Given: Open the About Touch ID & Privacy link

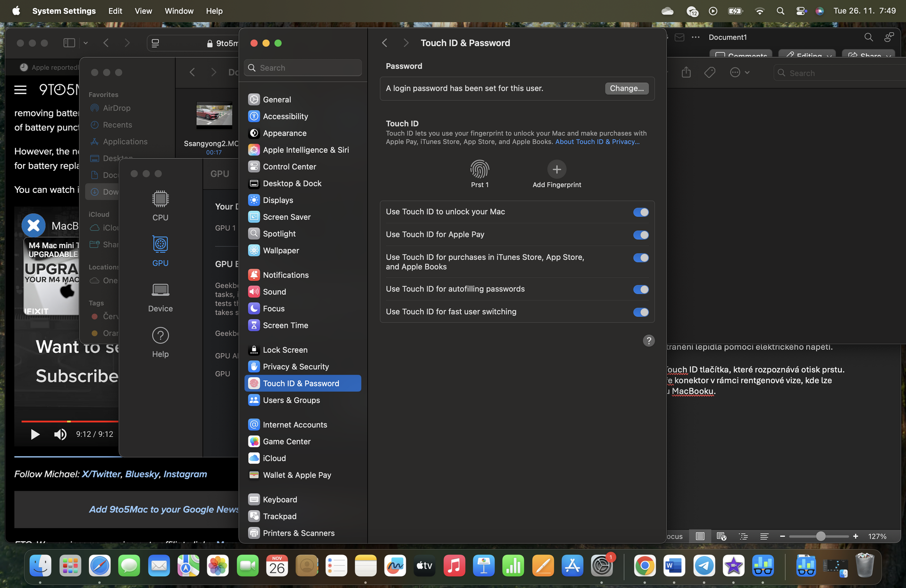Looking at the screenshot, I should point(596,141).
